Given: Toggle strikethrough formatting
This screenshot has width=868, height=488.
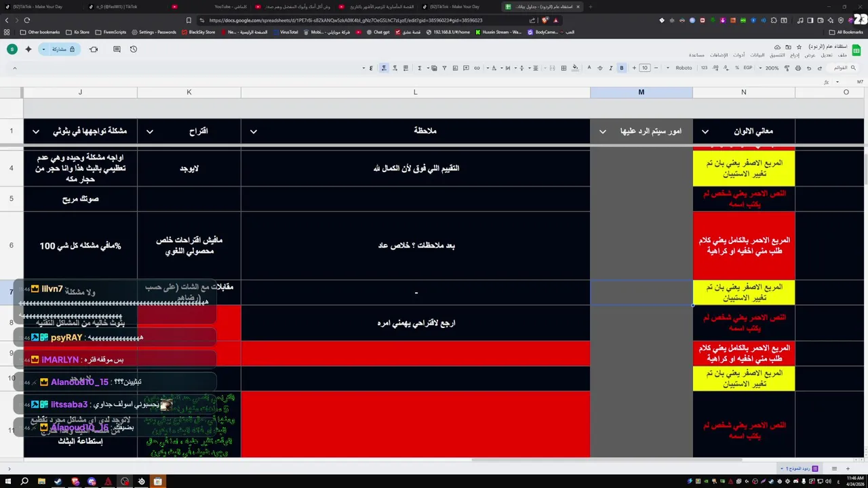Looking at the screenshot, I should tap(600, 68).
